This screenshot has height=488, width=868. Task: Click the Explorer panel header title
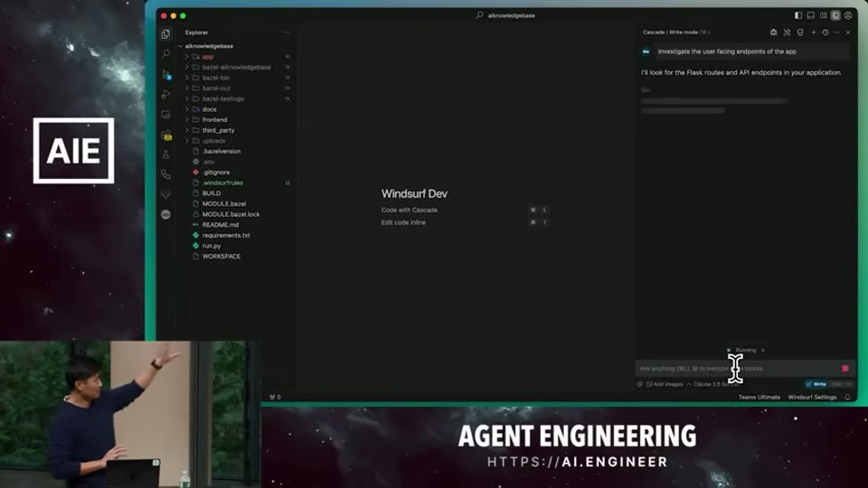click(196, 33)
